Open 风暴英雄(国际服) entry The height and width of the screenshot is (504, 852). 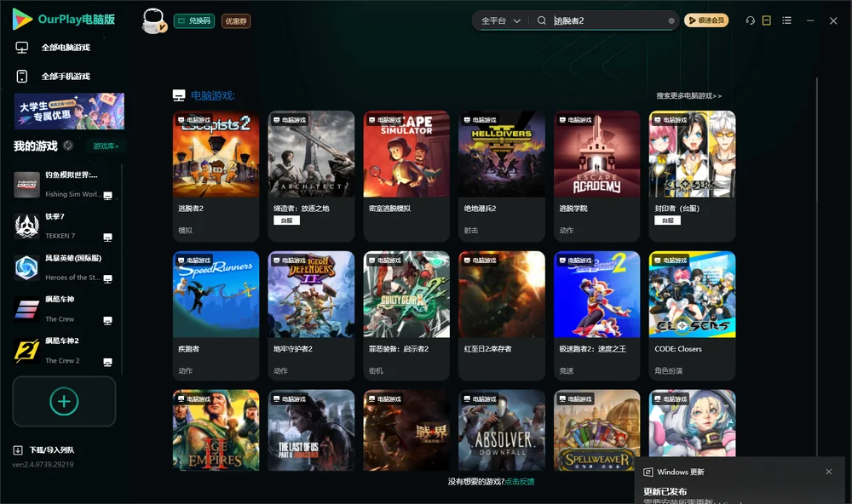click(x=64, y=267)
